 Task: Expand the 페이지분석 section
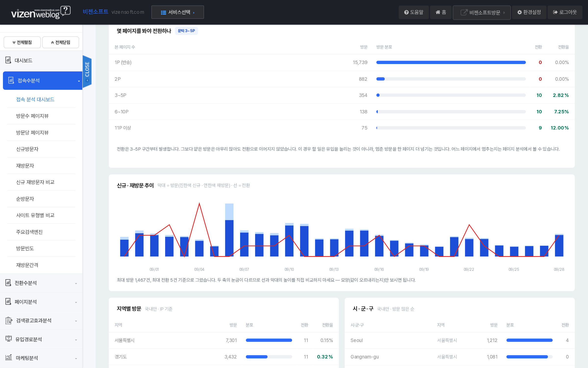click(x=41, y=302)
